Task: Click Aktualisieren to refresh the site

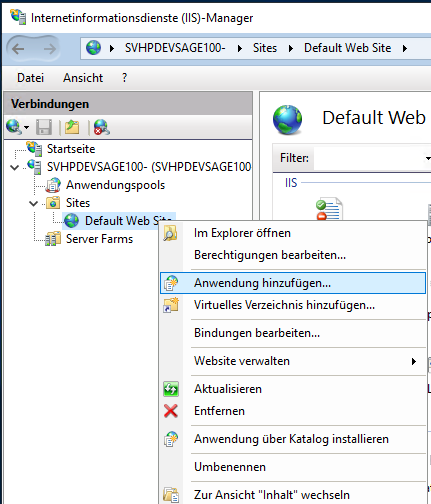Action: (x=227, y=389)
